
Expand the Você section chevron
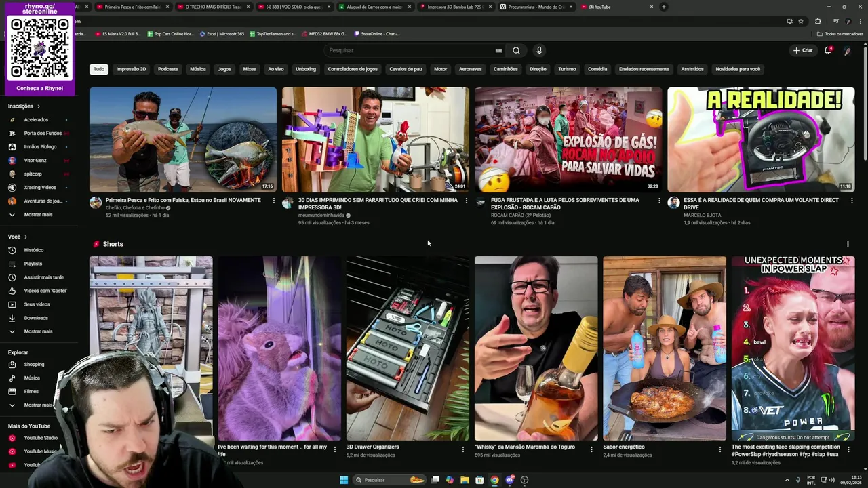click(x=26, y=237)
